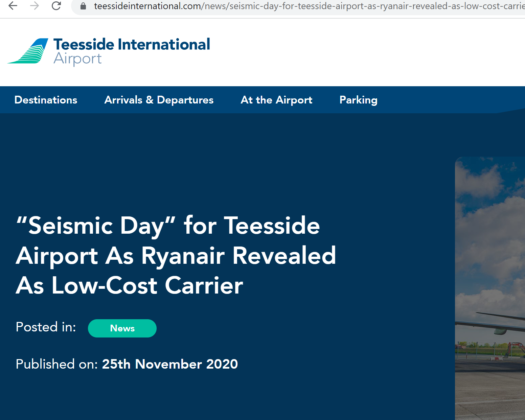Open the Parking menu
This screenshot has width=525, height=420.
tap(359, 100)
